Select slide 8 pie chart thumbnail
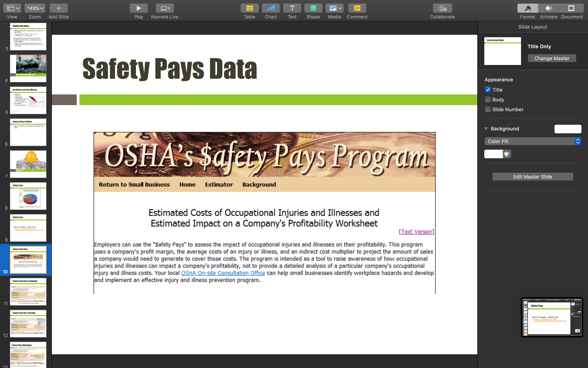The height and width of the screenshot is (368, 588). tap(28, 196)
